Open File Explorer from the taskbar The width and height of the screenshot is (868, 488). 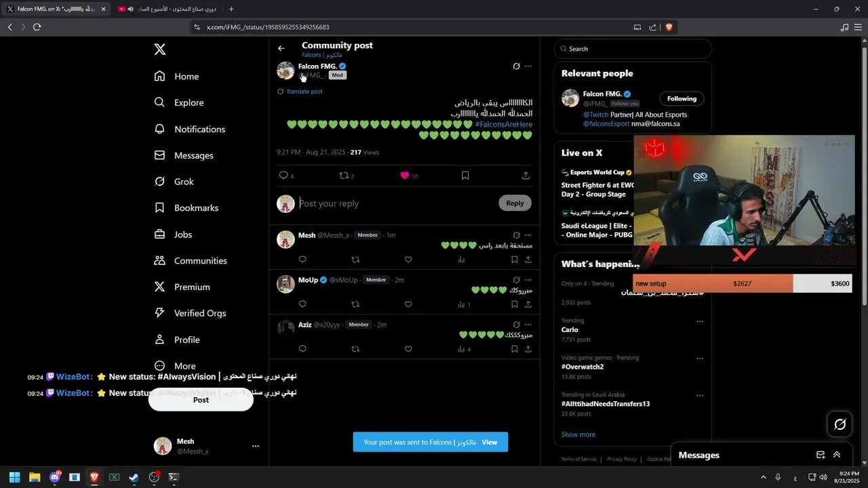[x=35, y=477]
